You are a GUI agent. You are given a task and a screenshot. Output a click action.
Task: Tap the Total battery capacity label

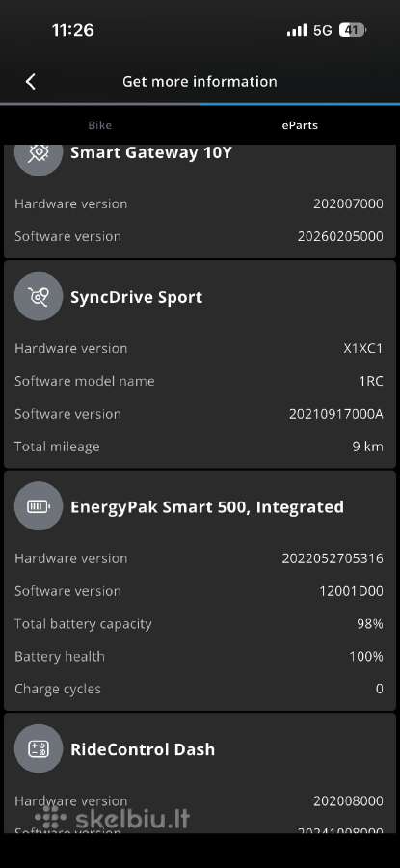pyautogui.click(x=83, y=624)
